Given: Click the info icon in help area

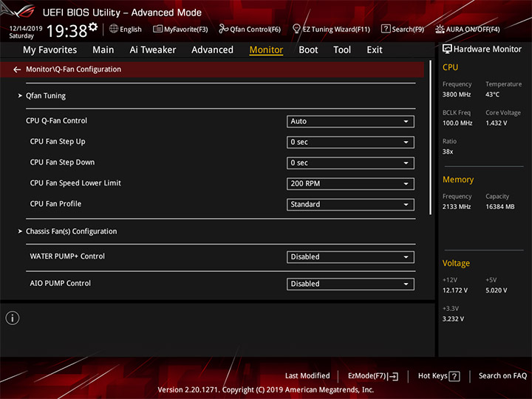Looking at the screenshot, I should (13, 318).
